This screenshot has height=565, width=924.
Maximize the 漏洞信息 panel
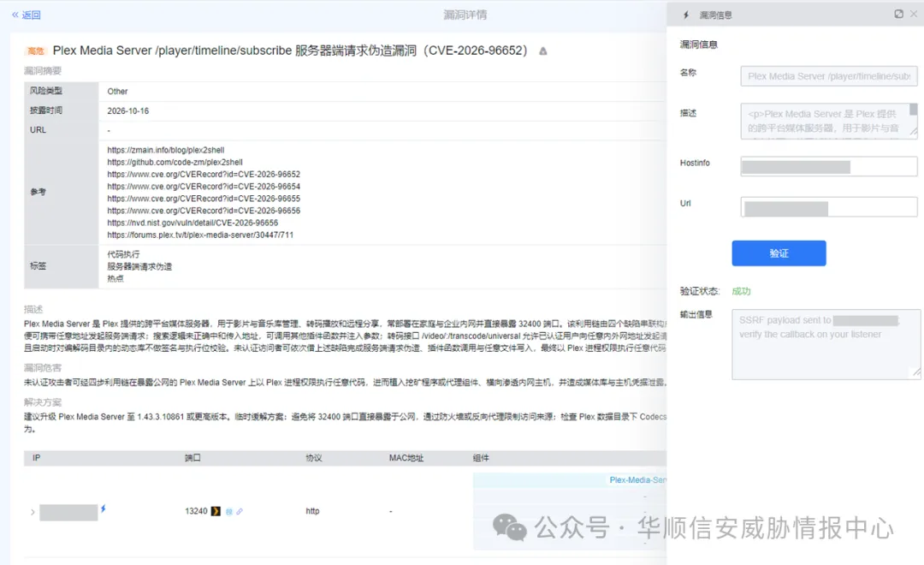click(x=898, y=15)
